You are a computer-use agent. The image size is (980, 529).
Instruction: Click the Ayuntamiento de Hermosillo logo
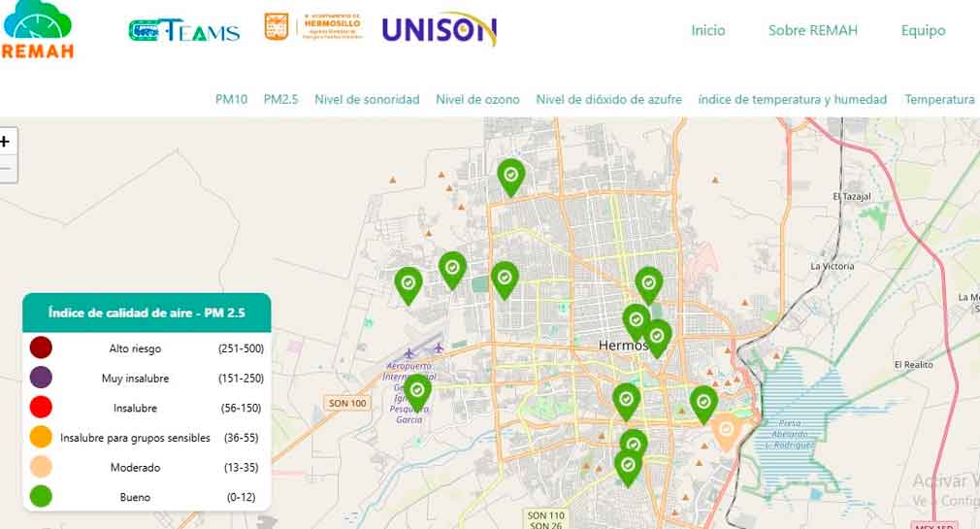pos(313,27)
